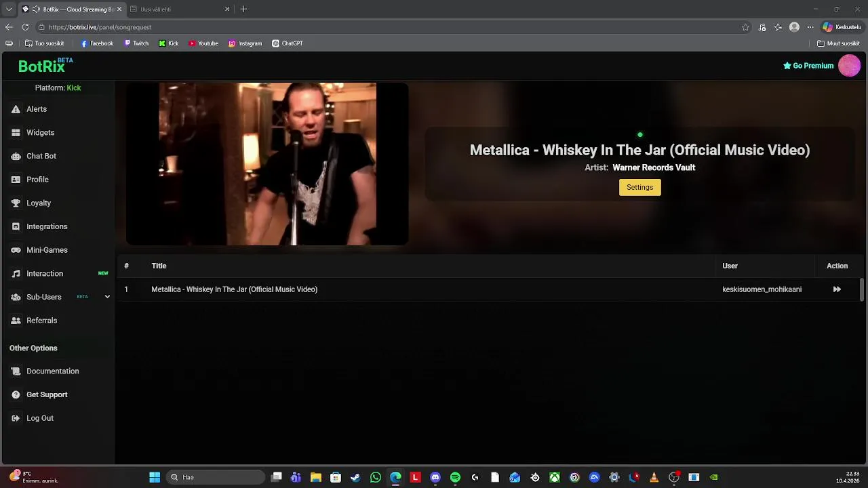The width and height of the screenshot is (868, 488).
Task: Go to Chat Bot settings
Action: [41, 156]
